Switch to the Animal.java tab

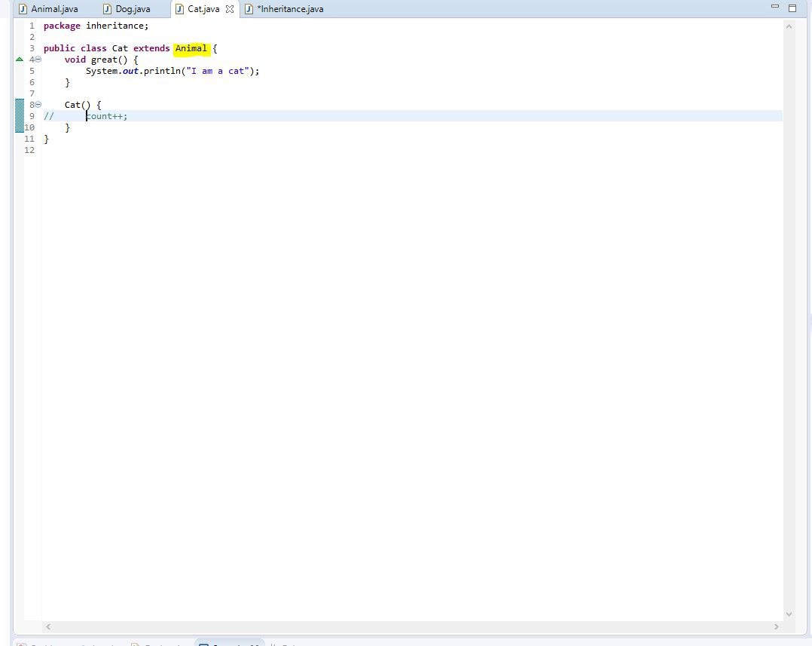pyautogui.click(x=48, y=9)
